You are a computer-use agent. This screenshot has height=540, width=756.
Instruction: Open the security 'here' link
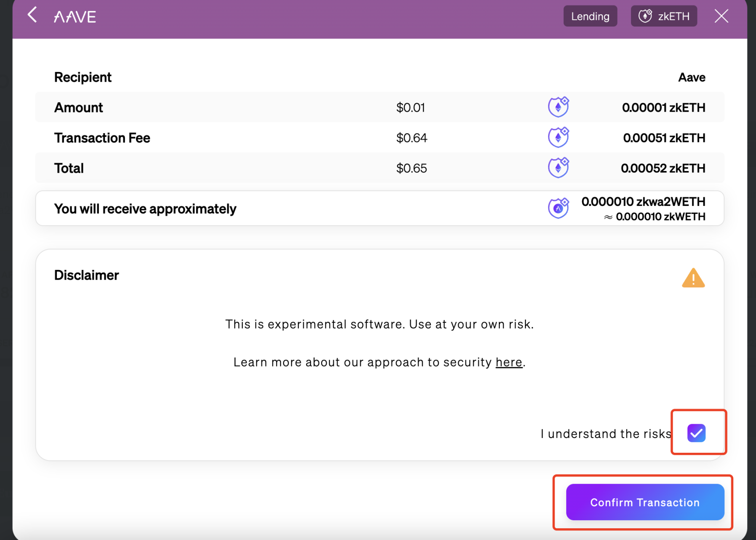[508, 362]
